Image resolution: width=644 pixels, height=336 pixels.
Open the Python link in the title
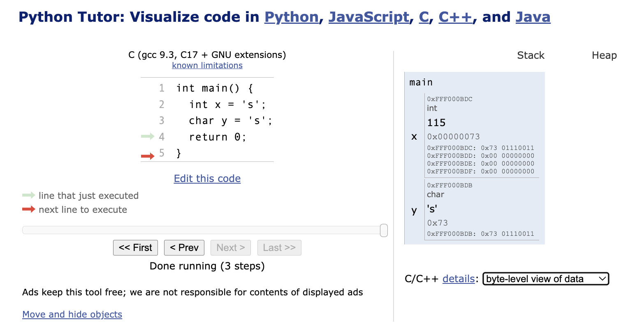(291, 17)
